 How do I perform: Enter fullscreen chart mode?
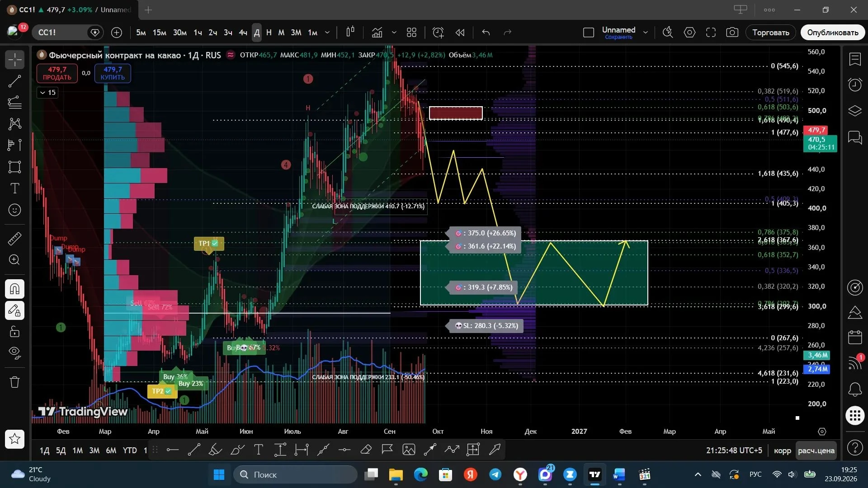click(711, 33)
